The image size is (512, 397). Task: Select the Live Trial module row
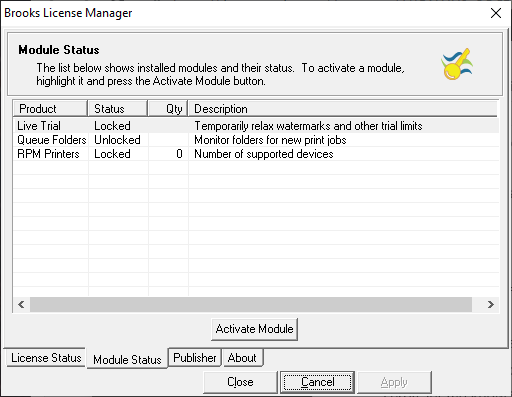click(256, 126)
